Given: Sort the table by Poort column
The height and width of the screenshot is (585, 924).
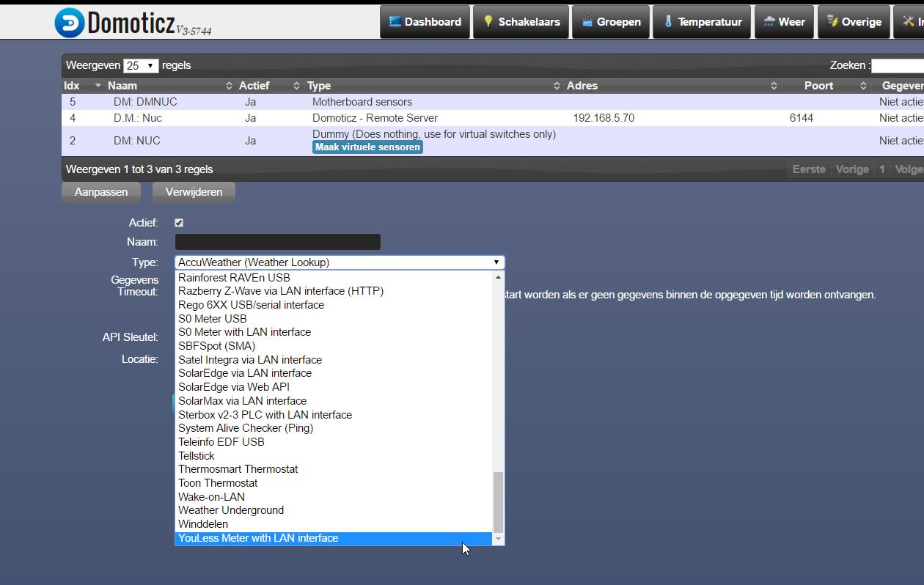Looking at the screenshot, I should (x=826, y=86).
